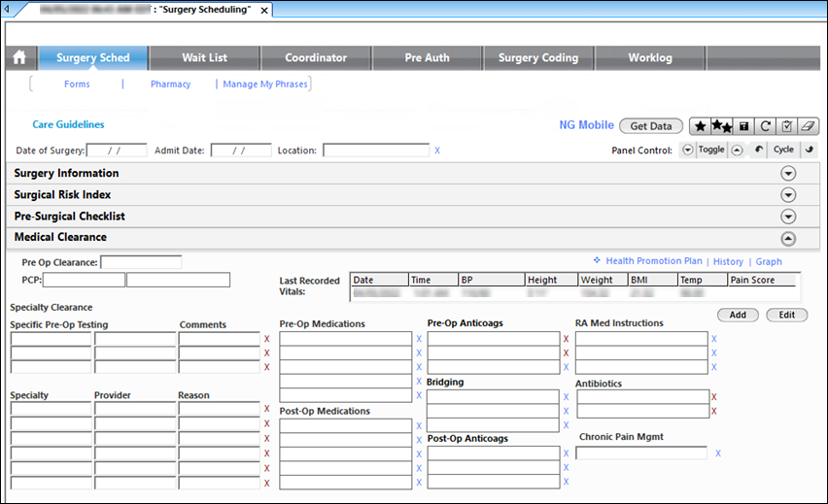The image size is (828, 504).
Task: Click the Panel Control Cycle button
Action: (x=783, y=150)
